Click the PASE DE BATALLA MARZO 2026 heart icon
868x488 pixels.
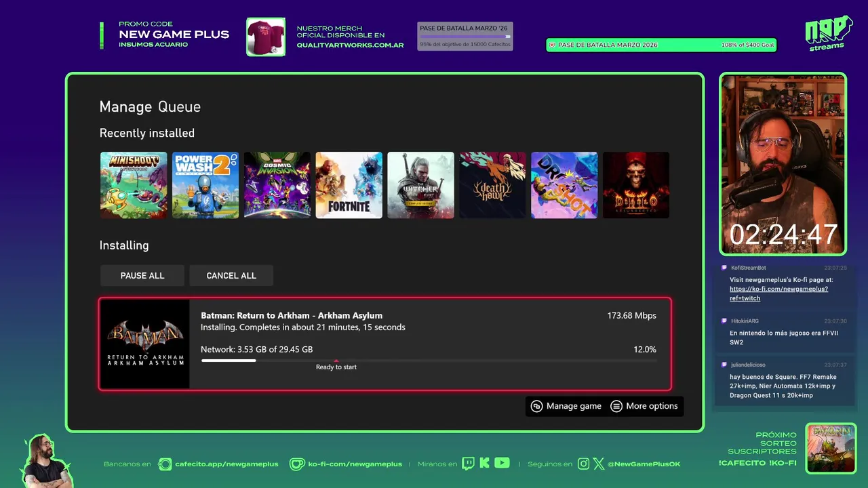click(x=552, y=45)
